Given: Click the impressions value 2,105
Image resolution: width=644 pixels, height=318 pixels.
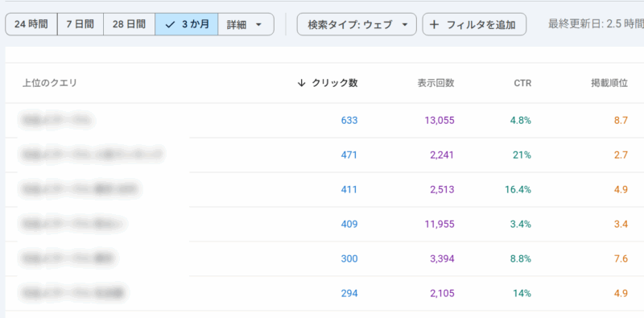Looking at the screenshot, I should click(441, 293).
